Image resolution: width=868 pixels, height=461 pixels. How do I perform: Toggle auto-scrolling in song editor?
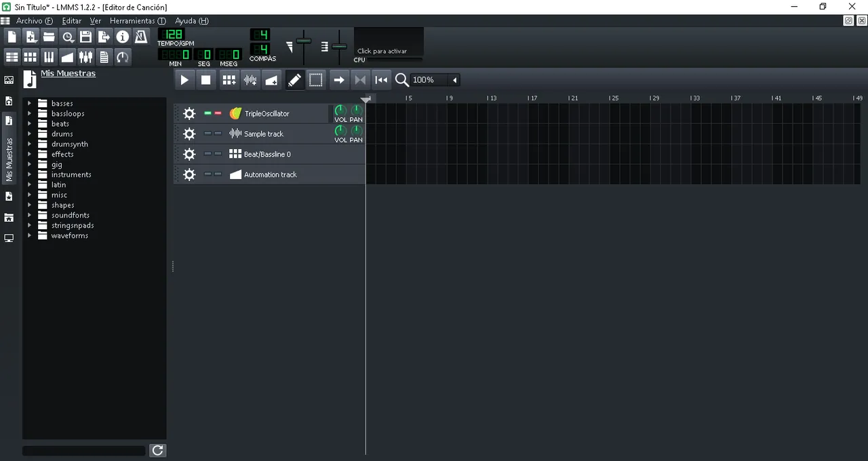(339, 80)
